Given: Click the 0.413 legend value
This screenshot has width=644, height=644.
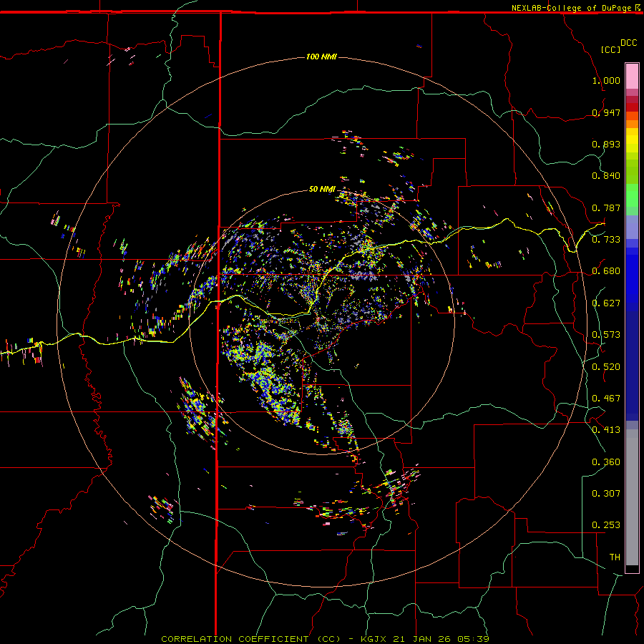Looking at the screenshot, I should pos(606,430).
